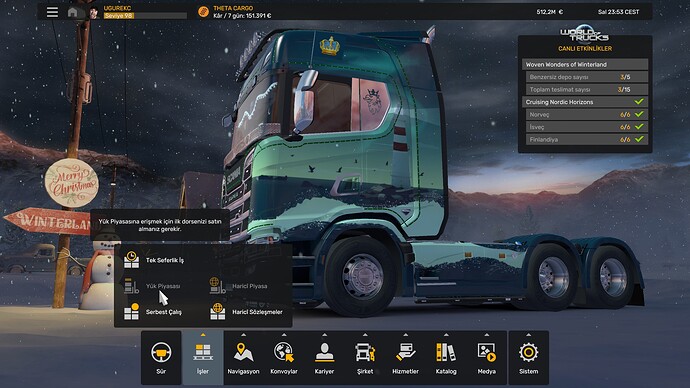Click the Finlandiya row green checkmark

(x=639, y=139)
